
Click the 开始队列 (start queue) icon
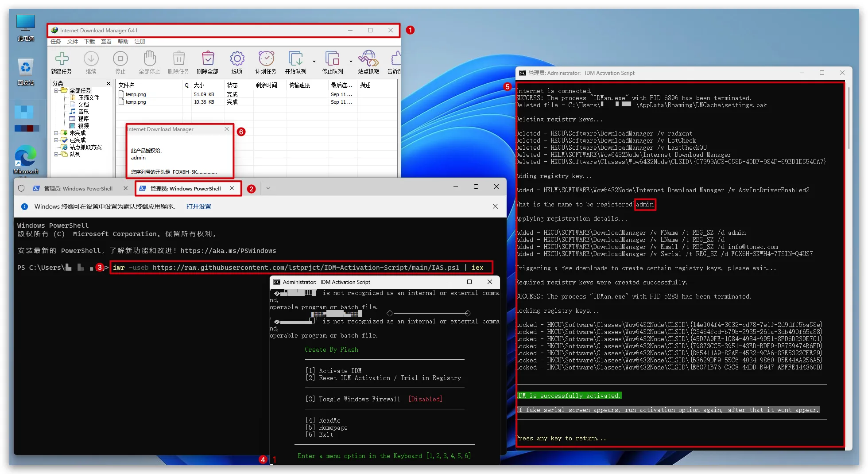(295, 58)
